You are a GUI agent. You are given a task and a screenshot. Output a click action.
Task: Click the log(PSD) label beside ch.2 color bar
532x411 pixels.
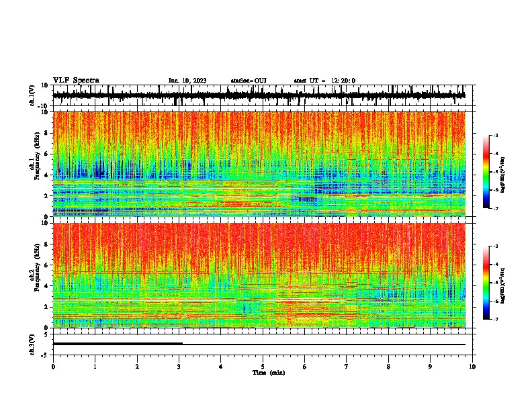[503, 285]
